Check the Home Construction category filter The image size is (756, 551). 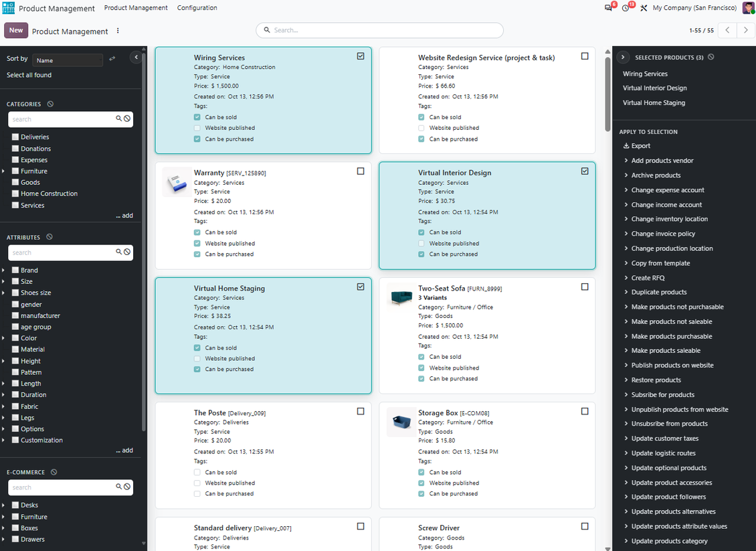[15, 193]
